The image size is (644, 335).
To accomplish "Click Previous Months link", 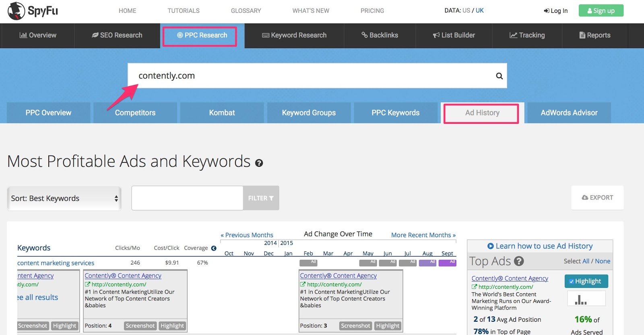I will (247, 235).
